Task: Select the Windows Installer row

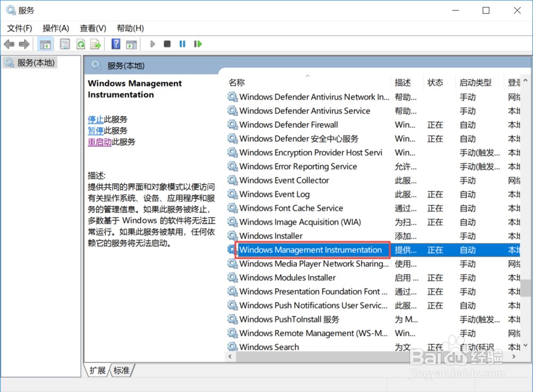Action: (373, 236)
